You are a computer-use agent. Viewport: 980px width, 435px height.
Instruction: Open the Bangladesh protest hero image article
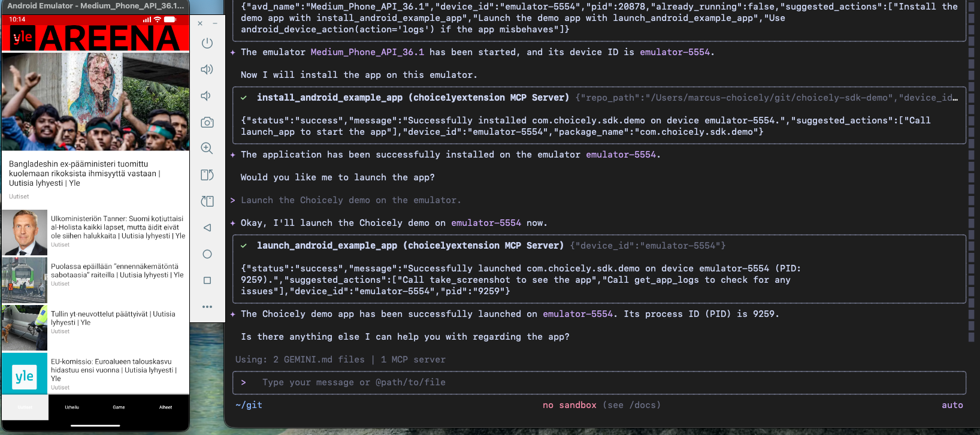(96, 101)
